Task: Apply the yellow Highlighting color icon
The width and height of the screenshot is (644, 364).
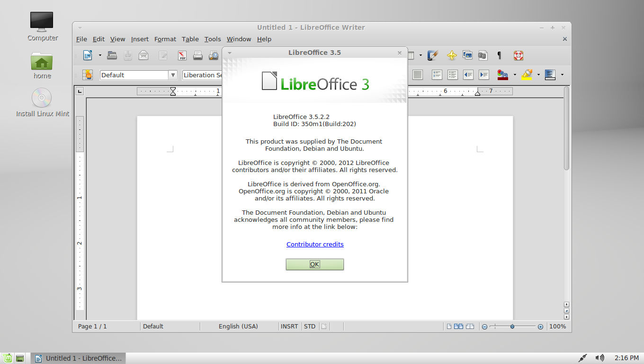Action: point(527,75)
